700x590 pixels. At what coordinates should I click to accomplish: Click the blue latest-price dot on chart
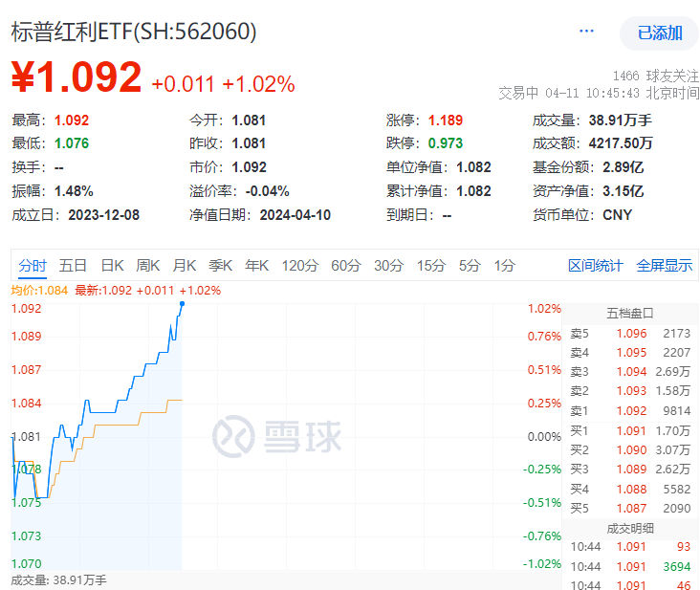[x=182, y=303]
